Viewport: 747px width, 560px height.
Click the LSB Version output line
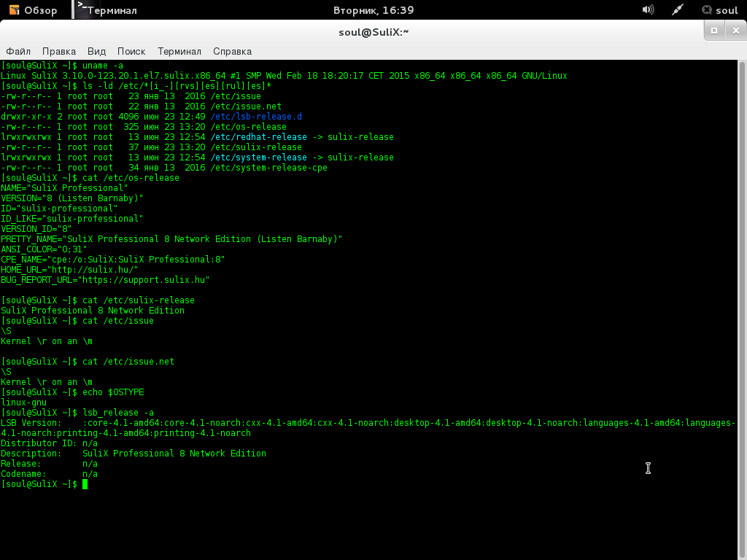(368, 428)
